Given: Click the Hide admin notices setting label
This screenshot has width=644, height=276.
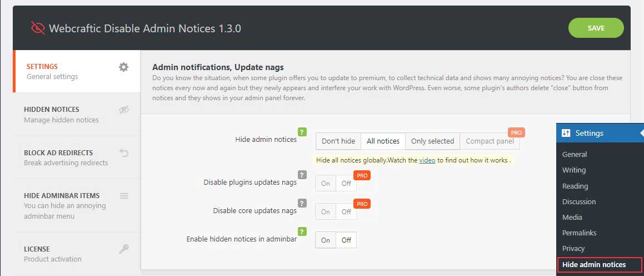Looking at the screenshot, I should click(266, 140).
